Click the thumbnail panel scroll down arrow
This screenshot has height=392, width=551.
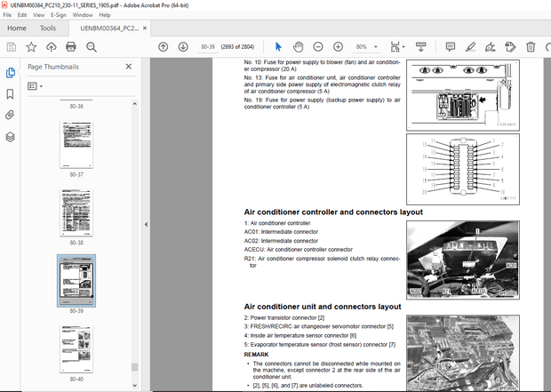click(x=134, y=385)
